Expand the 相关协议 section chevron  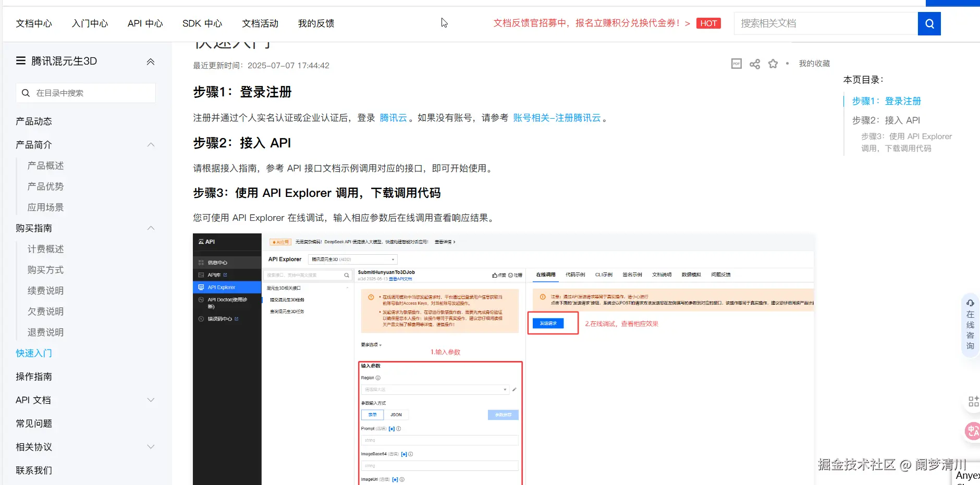151,446
